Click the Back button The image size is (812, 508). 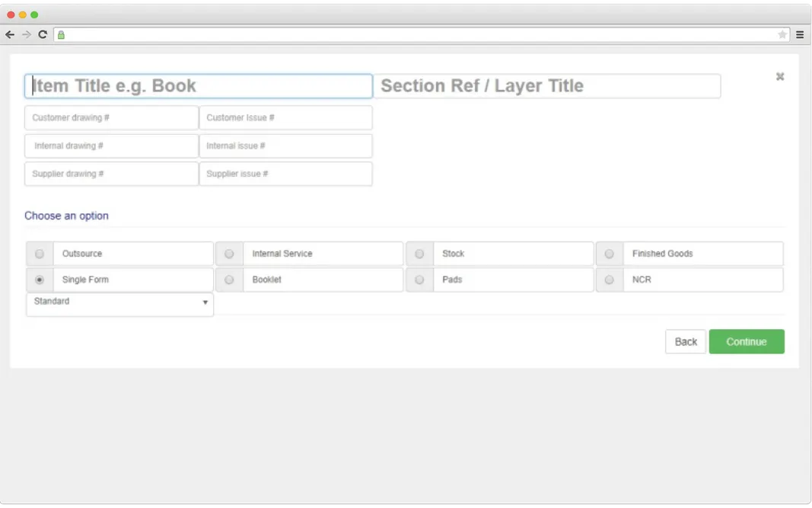tap(685, 341)
